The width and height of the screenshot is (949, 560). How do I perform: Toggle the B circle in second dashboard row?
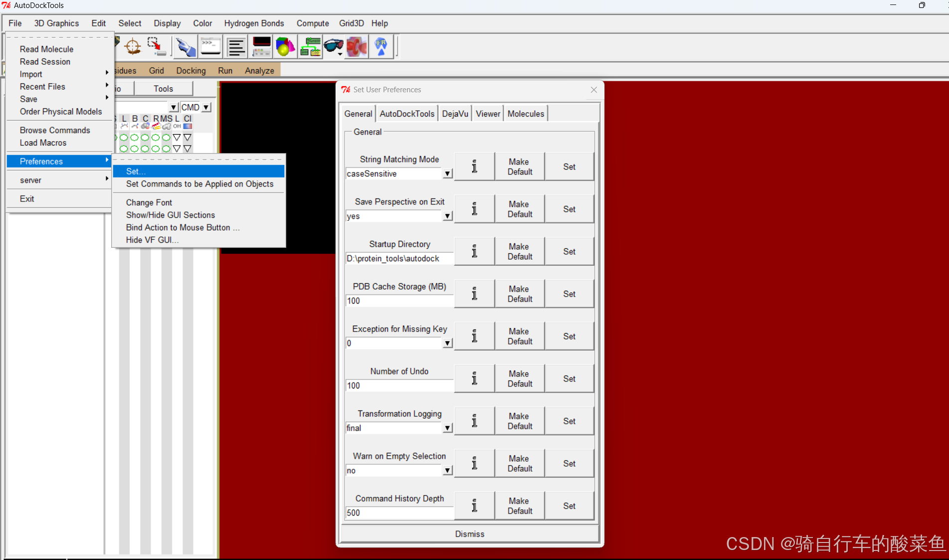134,149
